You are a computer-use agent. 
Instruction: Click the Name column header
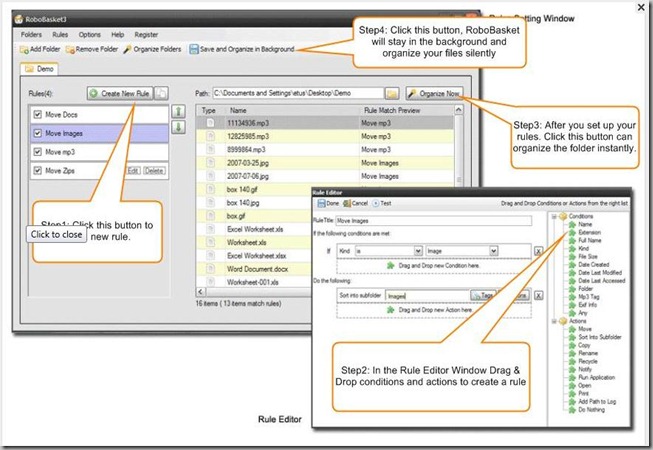tap(292, 110)
